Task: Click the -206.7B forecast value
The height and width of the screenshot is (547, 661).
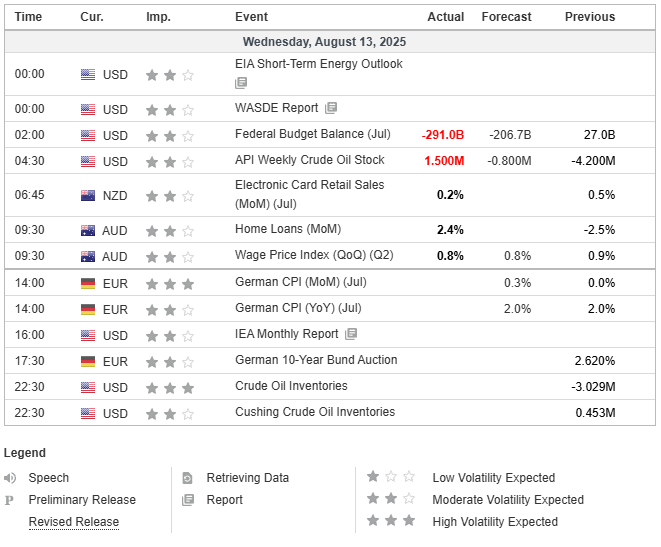Action: point(510,135)
